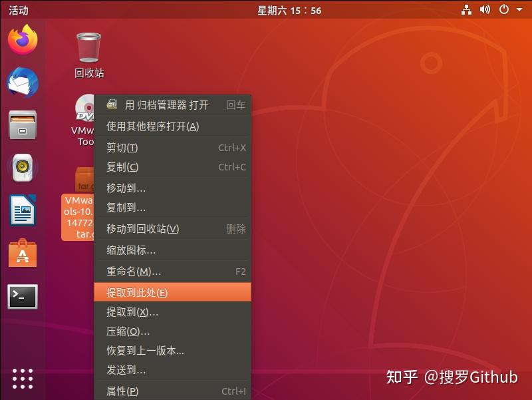Expand the system menu arrow

coord(519,10)
